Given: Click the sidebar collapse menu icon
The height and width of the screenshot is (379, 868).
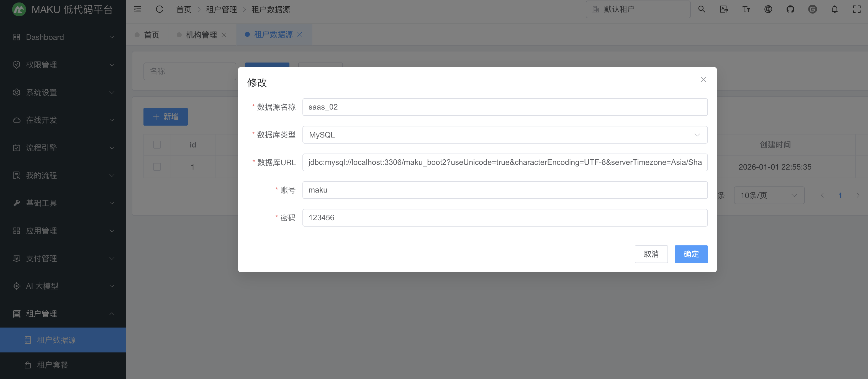Looking at the screenshot, I should point(137,9).
